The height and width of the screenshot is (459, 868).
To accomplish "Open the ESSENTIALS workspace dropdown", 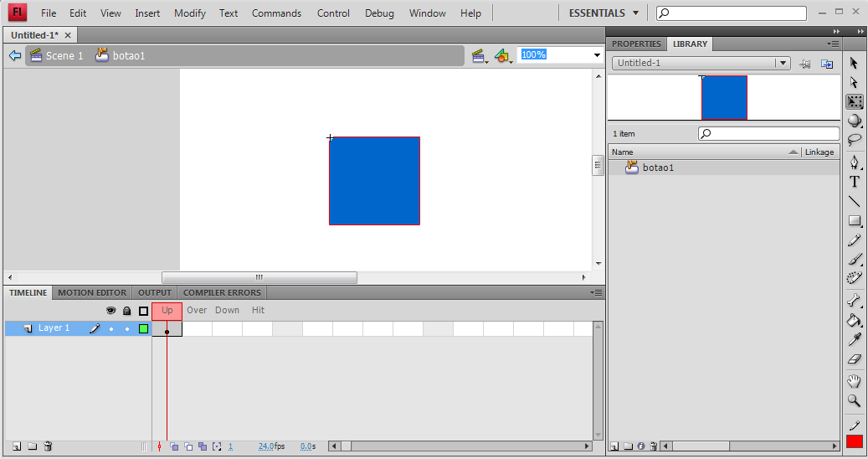I will pos(603,13).
